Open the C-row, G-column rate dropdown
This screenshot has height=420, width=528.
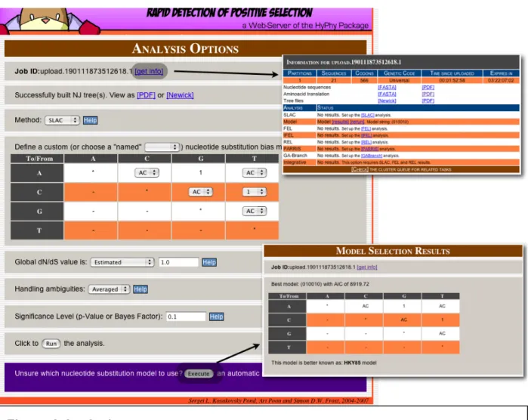(x=200, y=192)
